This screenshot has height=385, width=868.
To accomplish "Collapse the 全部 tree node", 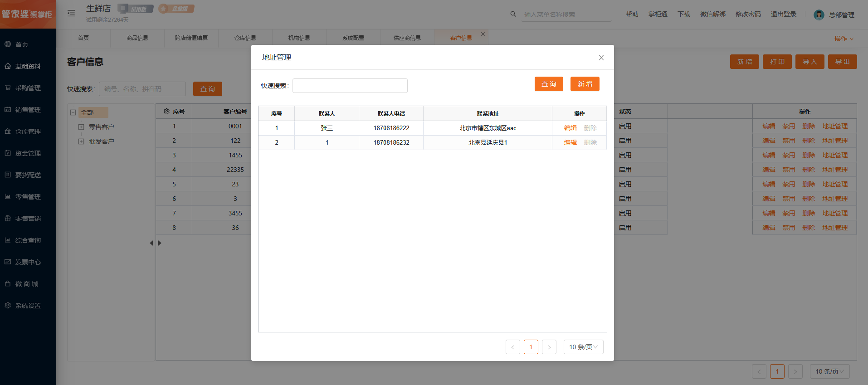I will click(x=73, y=112).
